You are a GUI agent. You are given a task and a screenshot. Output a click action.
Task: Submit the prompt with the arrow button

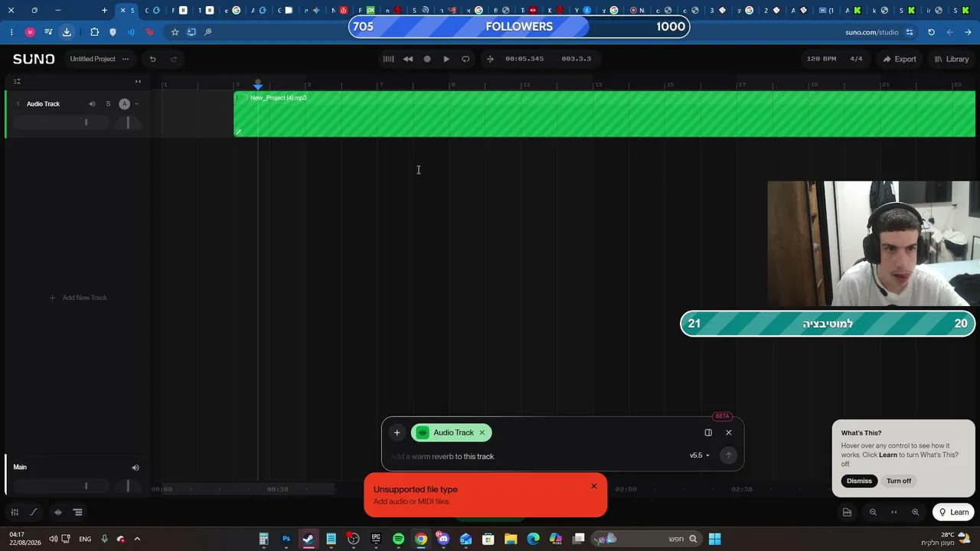(x=728, y=455)
